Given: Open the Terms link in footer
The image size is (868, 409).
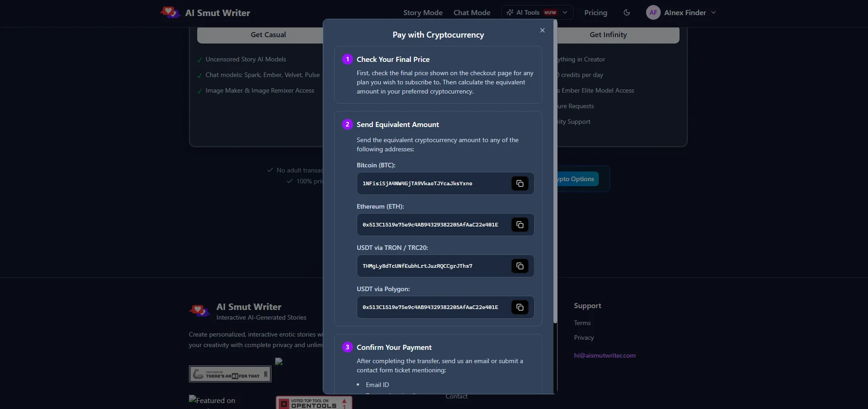Looking at the screenshot, I should [582, 323].
